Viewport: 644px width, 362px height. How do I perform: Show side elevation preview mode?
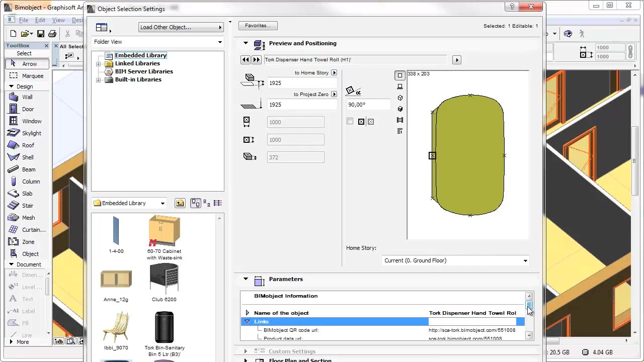tap(400, 86)
